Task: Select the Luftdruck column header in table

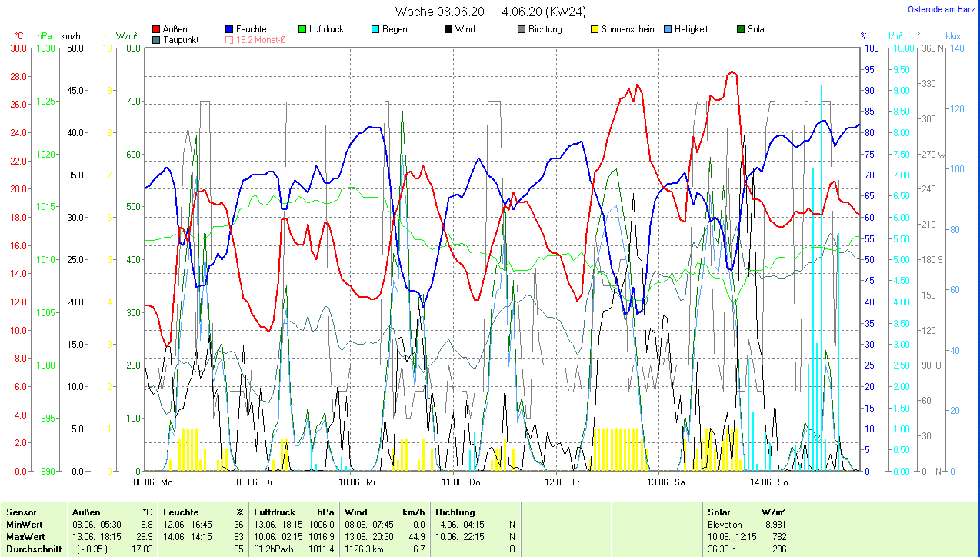Action: [274, 512]
